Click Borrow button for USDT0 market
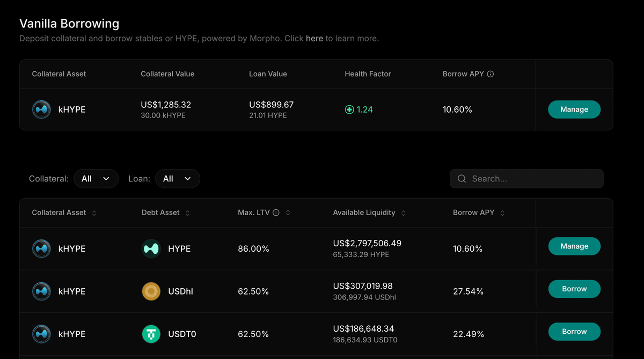Screen dimensions: 644x359 [574, 332]
